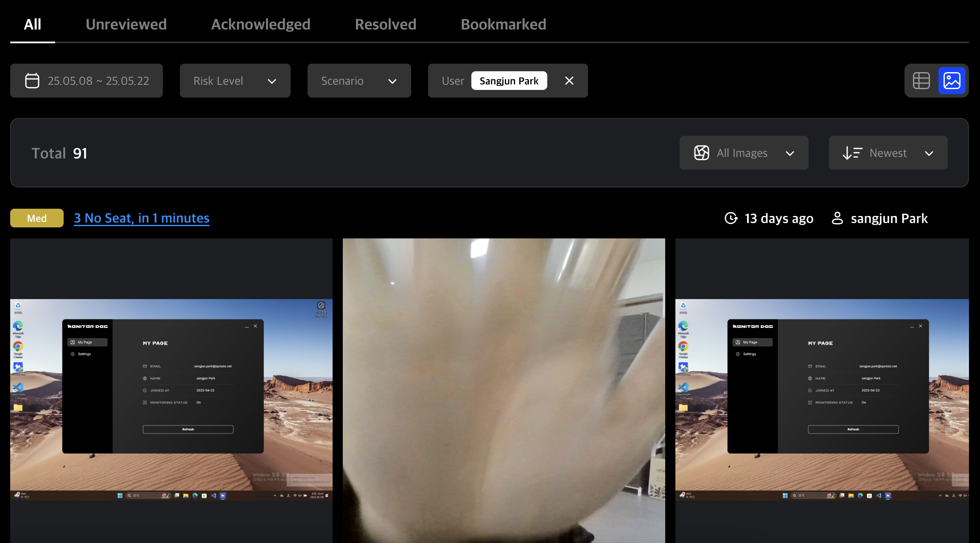Select the image gallery view icon
980x543 pixels.
click(952, 81)
